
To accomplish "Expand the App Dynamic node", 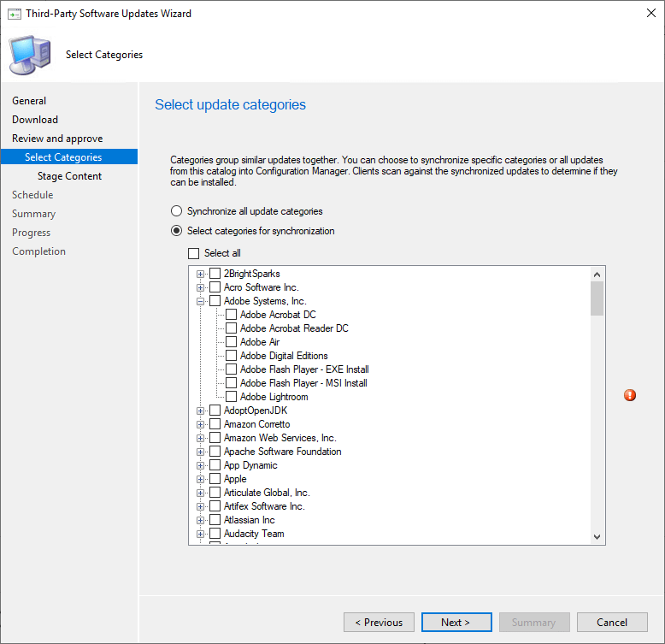I will [200, 465].
